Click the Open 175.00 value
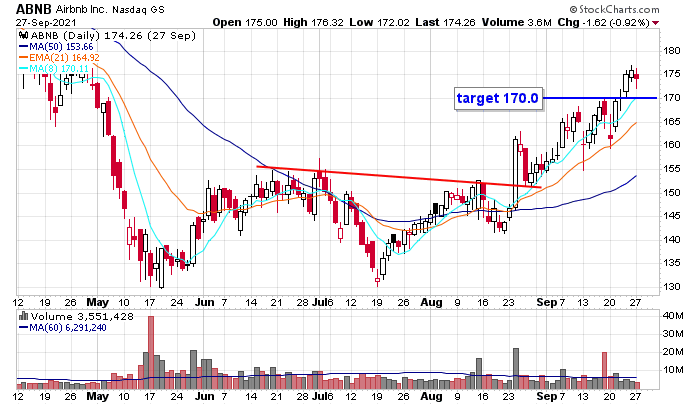The height and width of the screenshot is (405, 700). pos(245,22)
